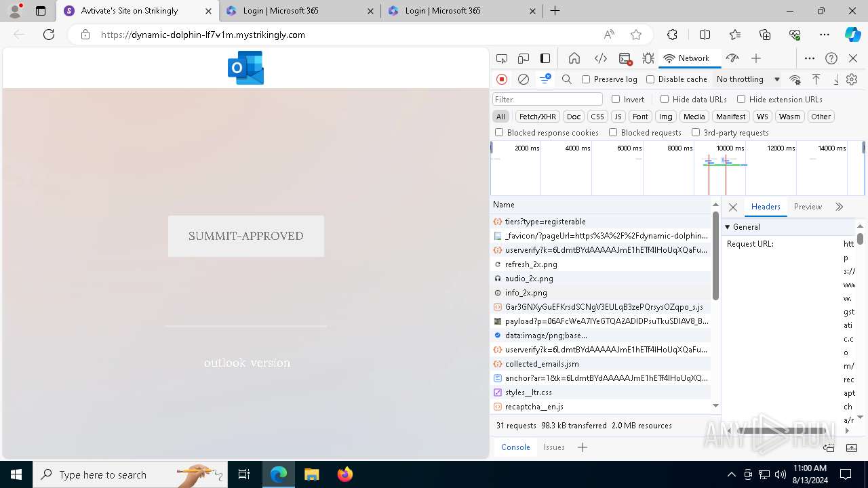Open the Elements tool icon

[600, 58]
